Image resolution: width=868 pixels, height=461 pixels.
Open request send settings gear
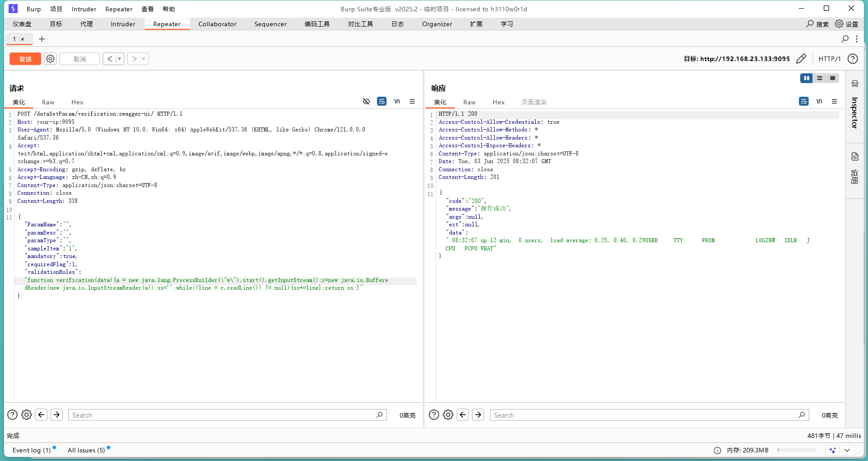50,59
